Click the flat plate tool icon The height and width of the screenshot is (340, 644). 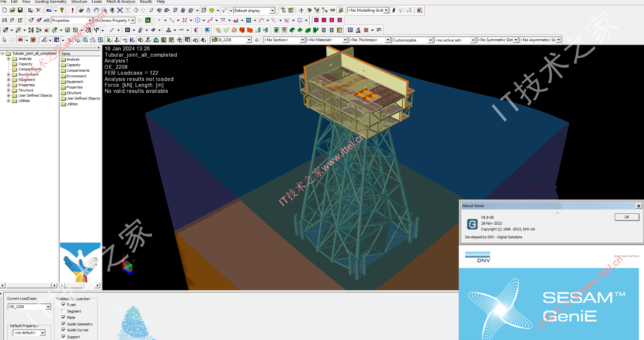pyautogui.click(x=127, y=30)
